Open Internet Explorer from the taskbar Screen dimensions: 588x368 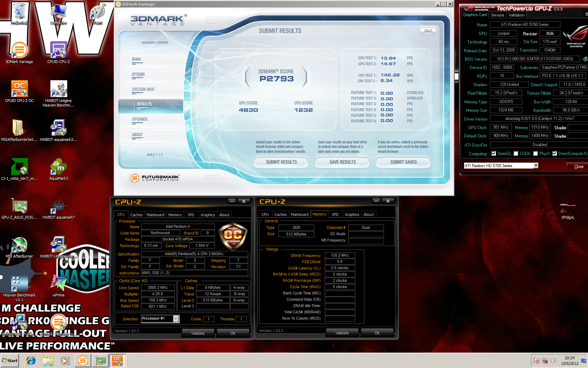[31, 361]
